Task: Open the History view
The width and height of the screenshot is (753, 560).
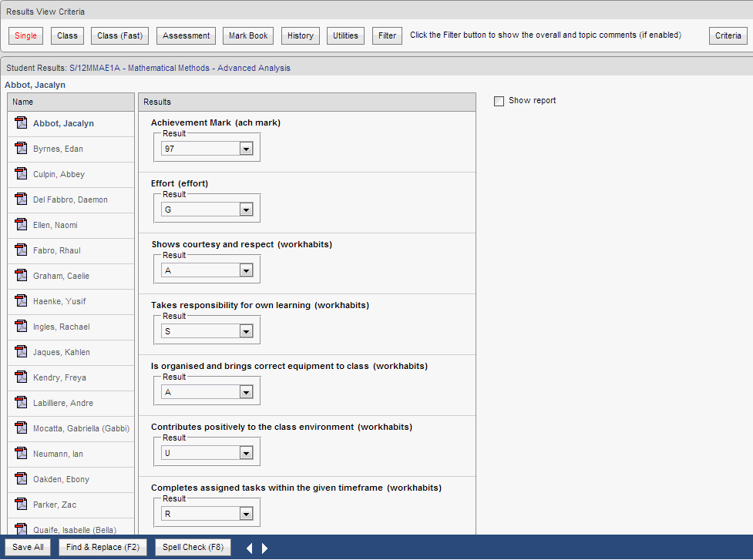Action: (301, 35)
